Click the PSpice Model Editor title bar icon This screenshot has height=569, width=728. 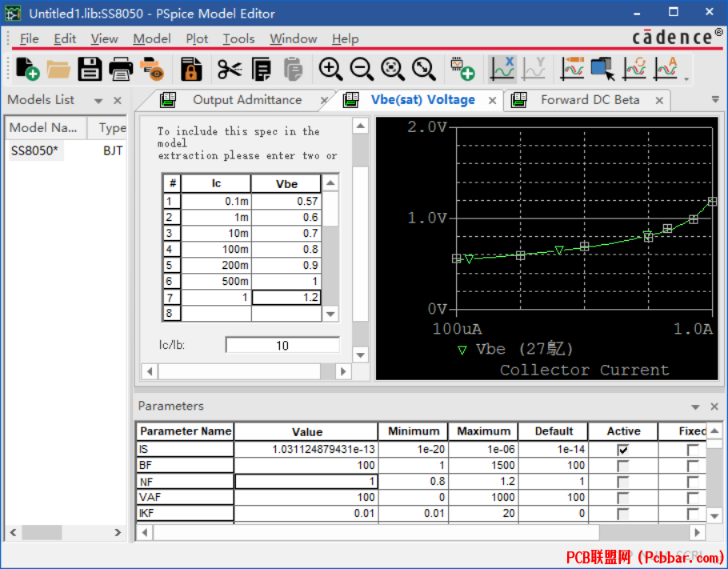(x=13, y=13)
